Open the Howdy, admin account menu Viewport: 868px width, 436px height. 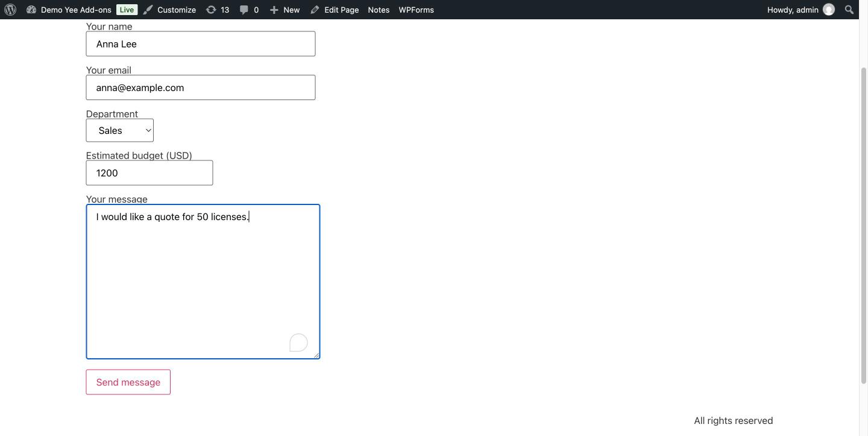pyautogui.click(x=800, y=10)
